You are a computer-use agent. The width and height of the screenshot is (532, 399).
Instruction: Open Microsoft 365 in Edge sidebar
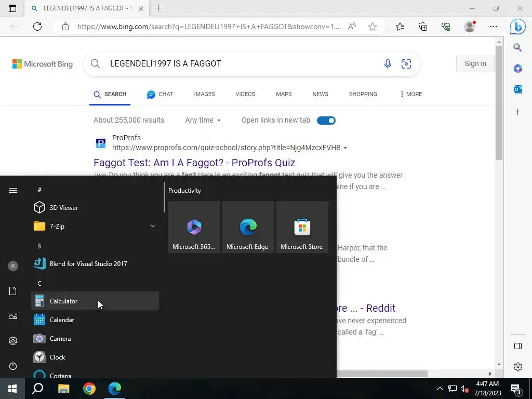(518, 69)
